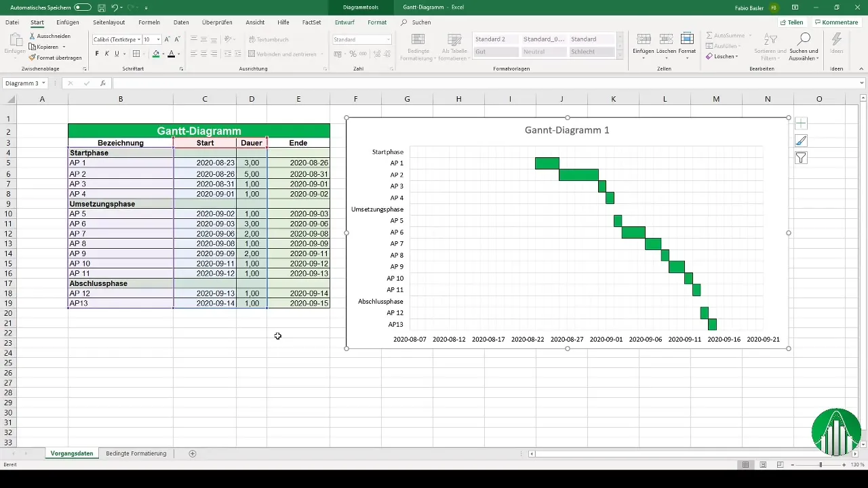Click the Teilen button
The height and width of the screenshot is (488, 868).
coord(793,22)
